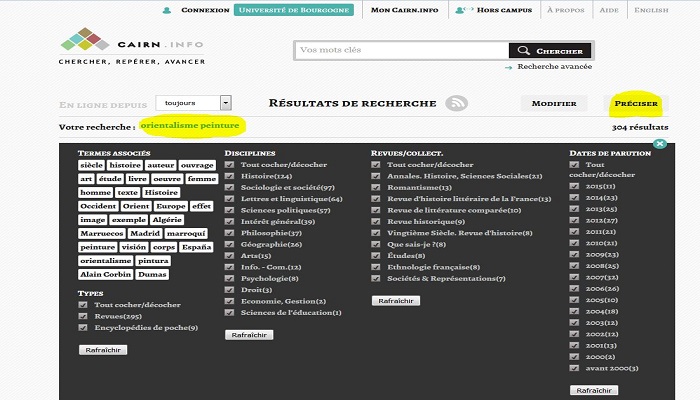Image resolution: width=700 pixels, height=400 pixels.
Task: Switch language to English
Action: [x=678, y=10]
